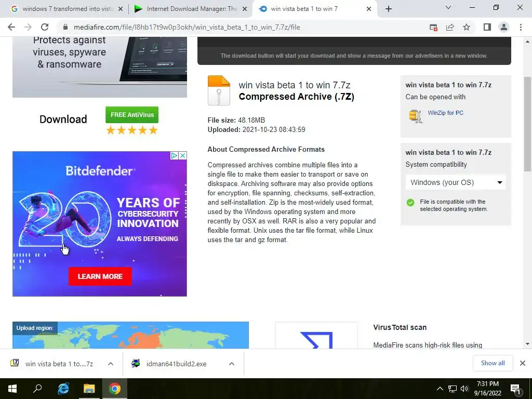532x399 pixels.
Task: Expand options for win vista beta 7z download
Action: (111, 364)
